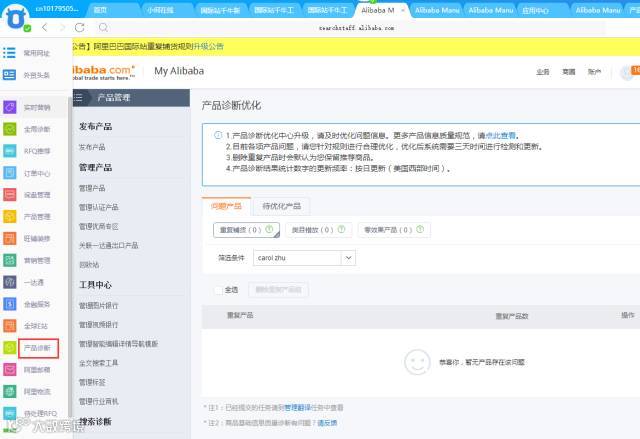Open the green diagnosis icon below 实时营销

coord(10,129)
